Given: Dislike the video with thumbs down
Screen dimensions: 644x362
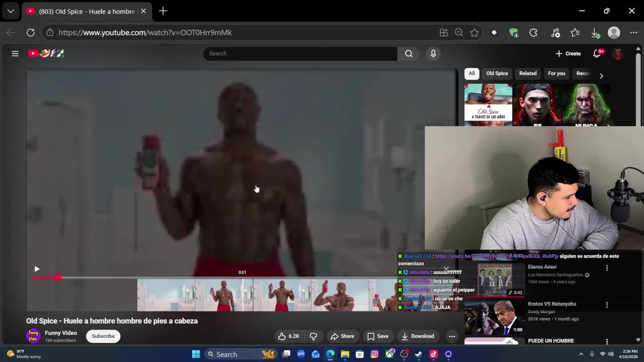Looking at the screenshot, I should click(313, 336).
